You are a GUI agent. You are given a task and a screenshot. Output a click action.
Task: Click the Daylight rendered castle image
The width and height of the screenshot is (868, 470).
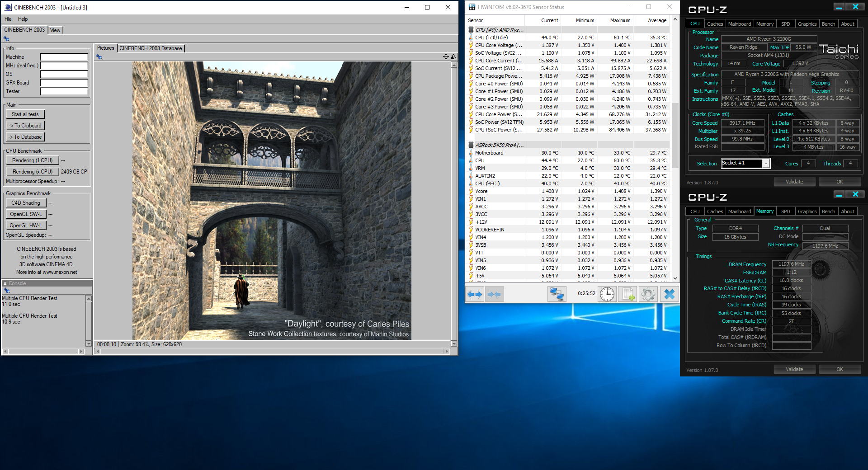[x=272, y=201]
